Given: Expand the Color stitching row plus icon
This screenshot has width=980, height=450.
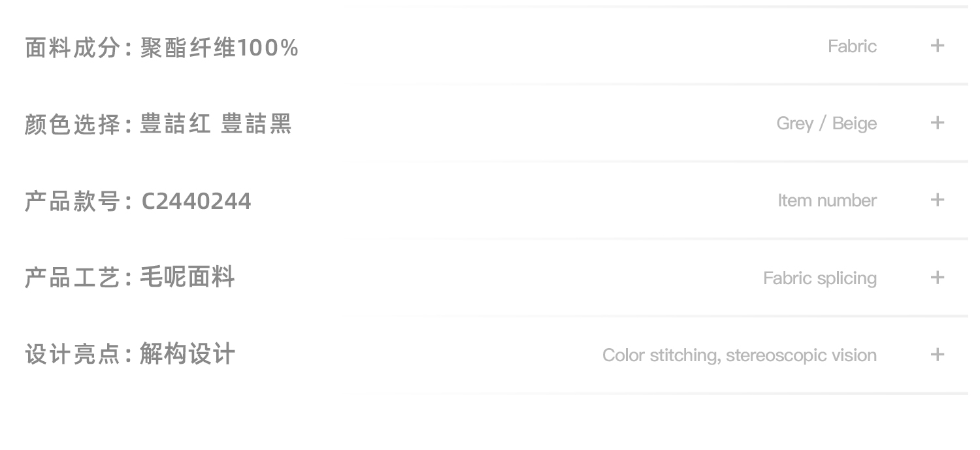Looking at the screenshot, I should pos(937,355).
